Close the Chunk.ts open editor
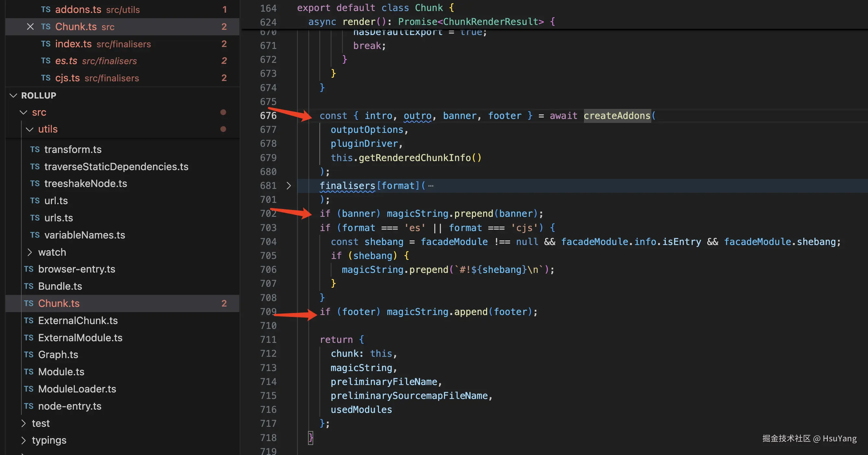This screenshot has height=455, width=868. click(30, 27)
